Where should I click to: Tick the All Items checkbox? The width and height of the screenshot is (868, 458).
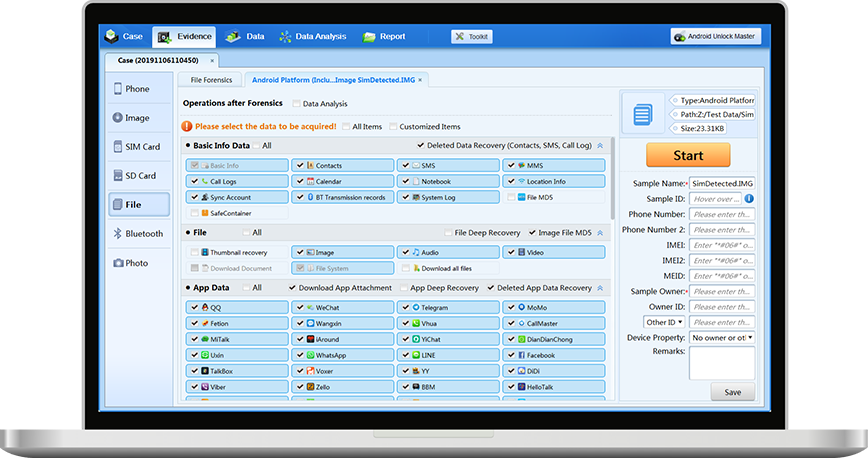tap(346, 127)
